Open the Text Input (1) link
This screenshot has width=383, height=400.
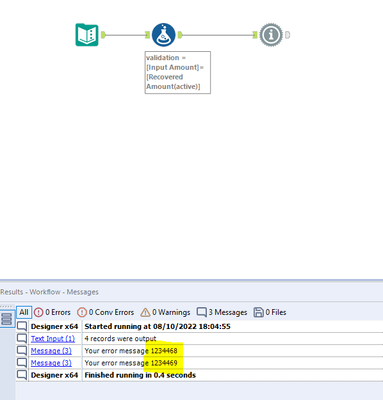click(x=53, y=339)
